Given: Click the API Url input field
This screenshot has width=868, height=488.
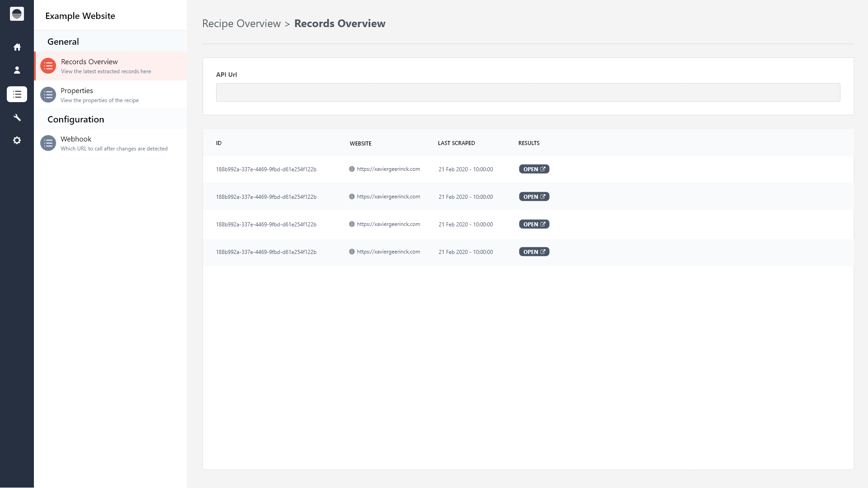Looking at the screenshot, I should 528,92.
